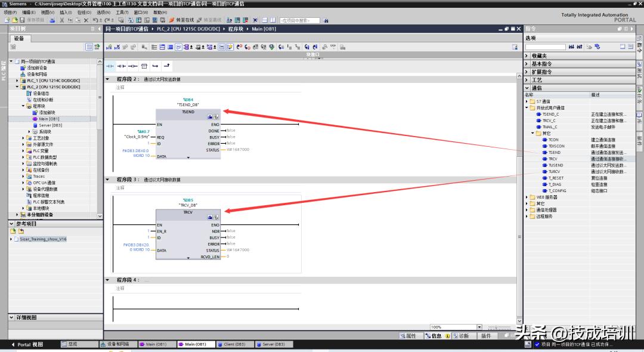Collapse the 通信 communication section
This screenshot has width=644, height=352.
(x=527, y=88)
